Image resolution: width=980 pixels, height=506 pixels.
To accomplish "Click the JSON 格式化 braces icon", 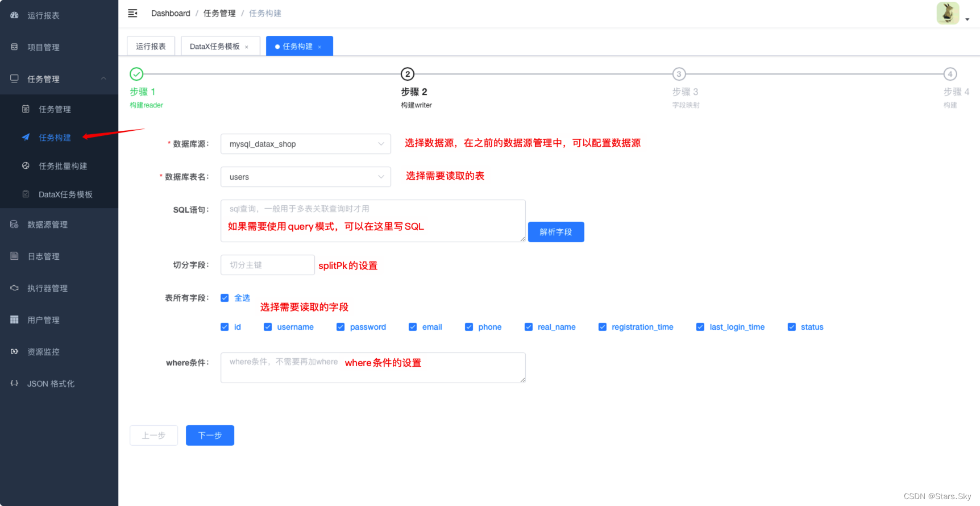I will [14, 384].
